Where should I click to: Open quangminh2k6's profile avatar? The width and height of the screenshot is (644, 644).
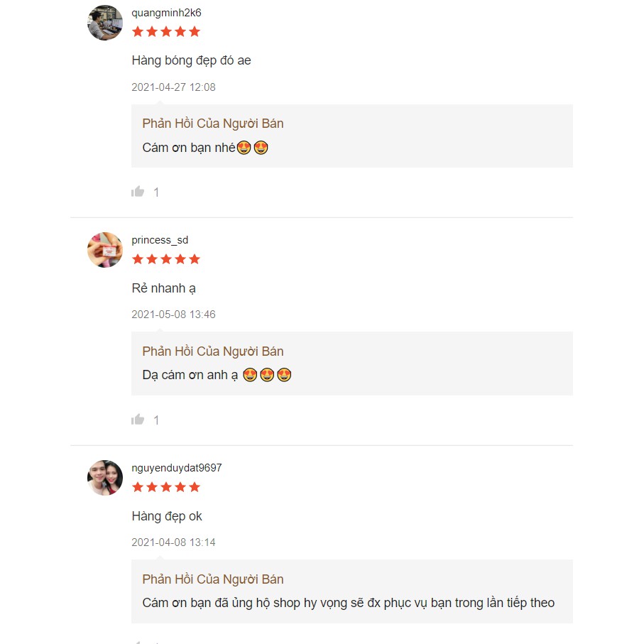[105, 23]
